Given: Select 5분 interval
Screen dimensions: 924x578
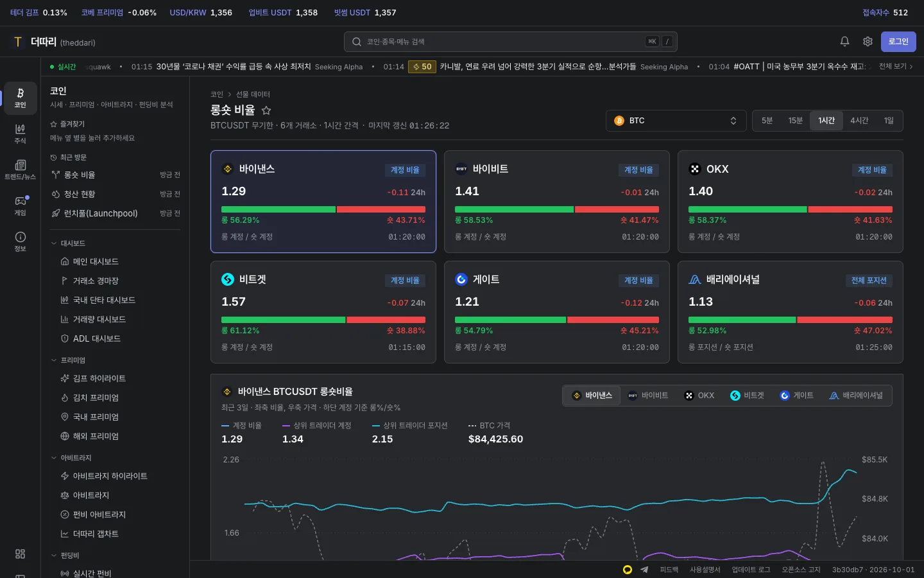Looking at the screenshot, I should pyautogui.click(x=767, y=121).
